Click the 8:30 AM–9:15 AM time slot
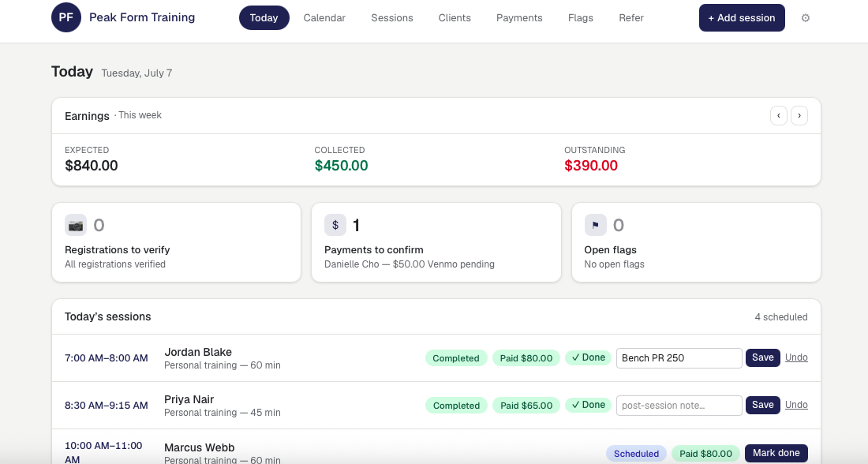Screen dimensions: 868x464 click(x=107, y=406)
